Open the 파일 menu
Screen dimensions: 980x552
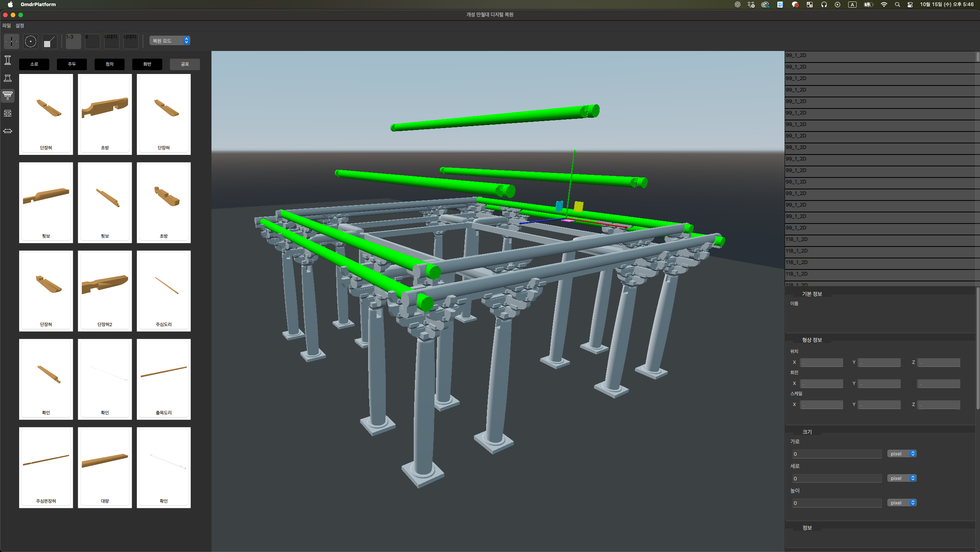[x=7, y=26]
